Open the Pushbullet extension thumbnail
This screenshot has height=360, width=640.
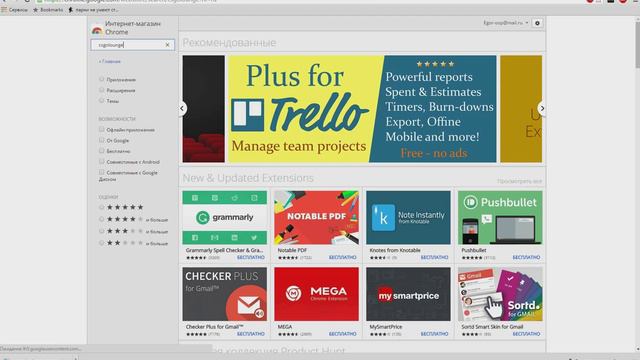[x=500, y=218]
